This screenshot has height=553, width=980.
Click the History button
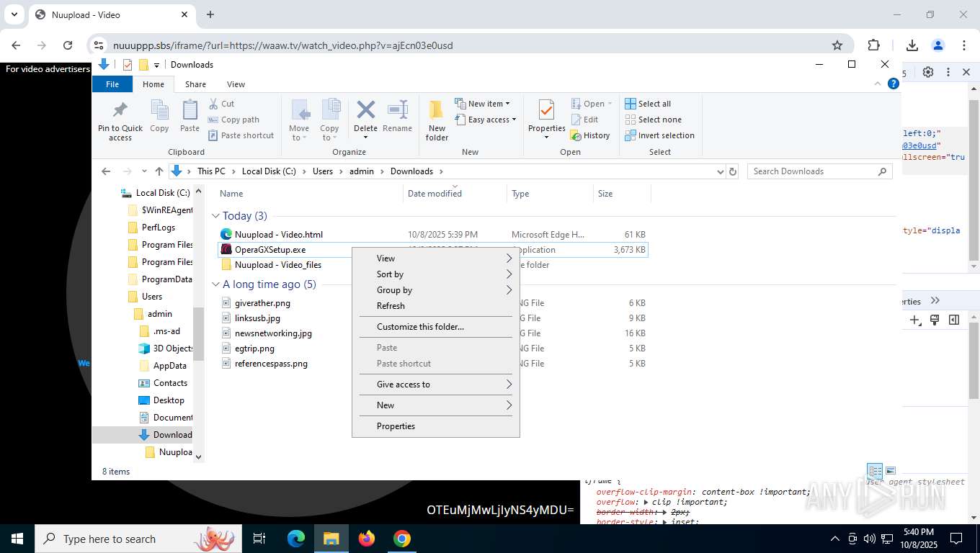tap(590, 135)
